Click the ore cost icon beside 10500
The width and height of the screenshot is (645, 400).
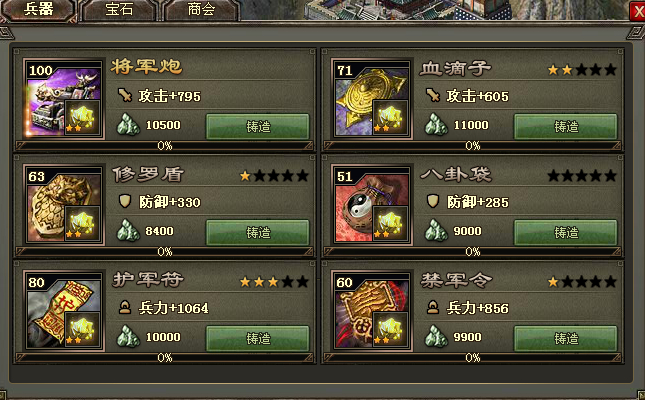(x=128, y=125)
